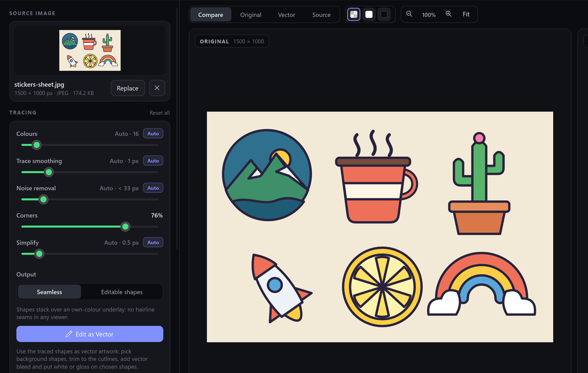
Task: Fit the image to the view
Action: click(466, 14)
